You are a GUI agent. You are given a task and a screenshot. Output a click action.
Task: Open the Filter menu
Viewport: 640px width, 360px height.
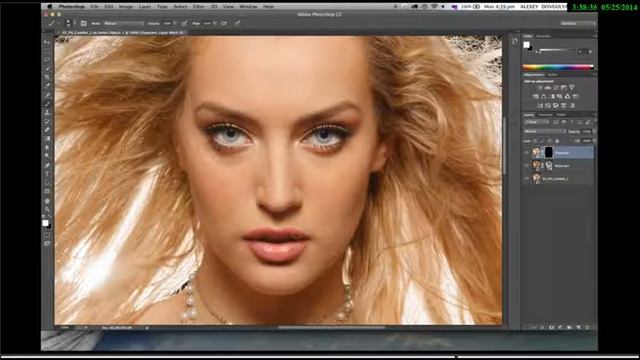(x=198, y=7)
